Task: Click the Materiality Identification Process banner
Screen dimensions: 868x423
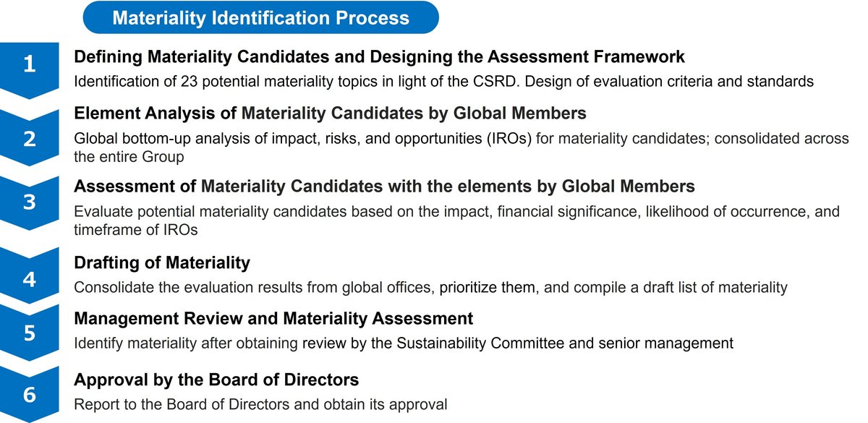Action: click(260, 17)
